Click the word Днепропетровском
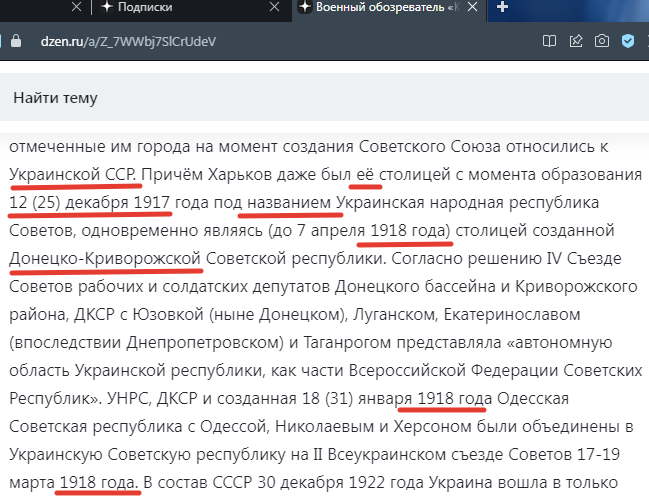 point(205,343)
